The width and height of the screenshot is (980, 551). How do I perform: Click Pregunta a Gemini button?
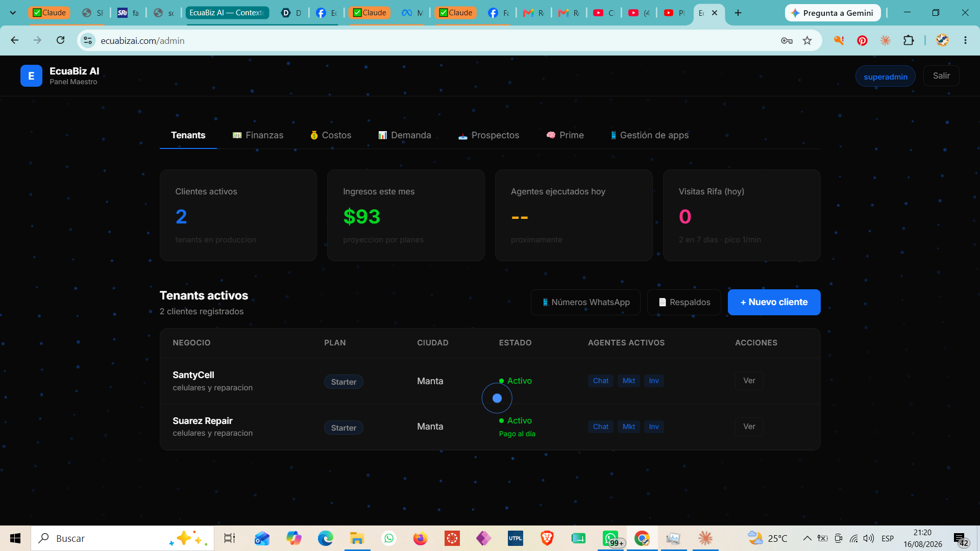coord(832,13)
